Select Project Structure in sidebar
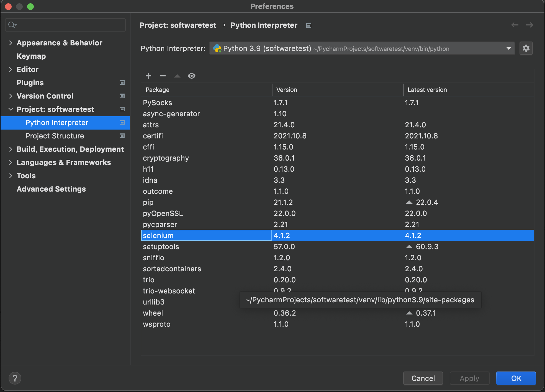 55,136
